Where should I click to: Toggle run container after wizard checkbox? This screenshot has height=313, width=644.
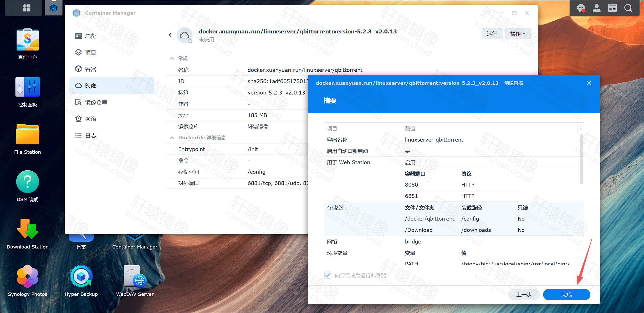click(x=328, y=275)
